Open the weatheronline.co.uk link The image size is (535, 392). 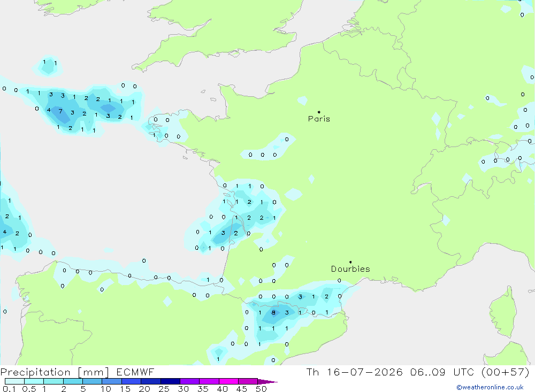(x=490, y=387)
